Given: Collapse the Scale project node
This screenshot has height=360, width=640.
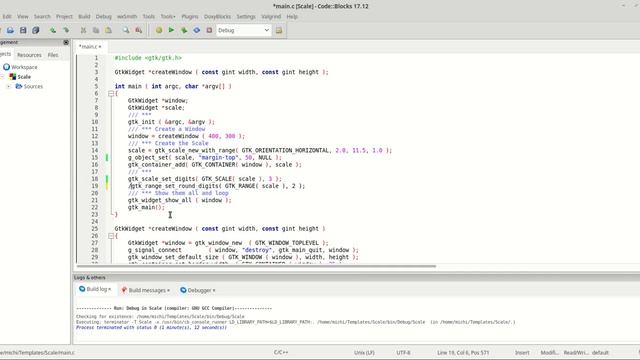Looking at the screenshot, I should (x=2, y=76).
